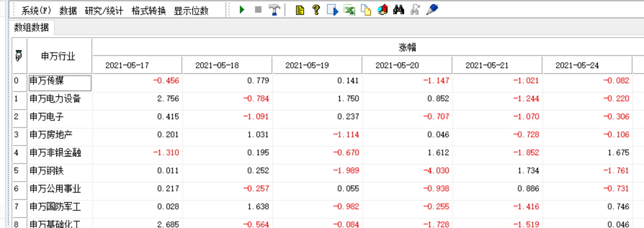This screenshot has width=644, height=228.
Task: Open the 研究/统计 menu
Action: click(x=104, y=11)
